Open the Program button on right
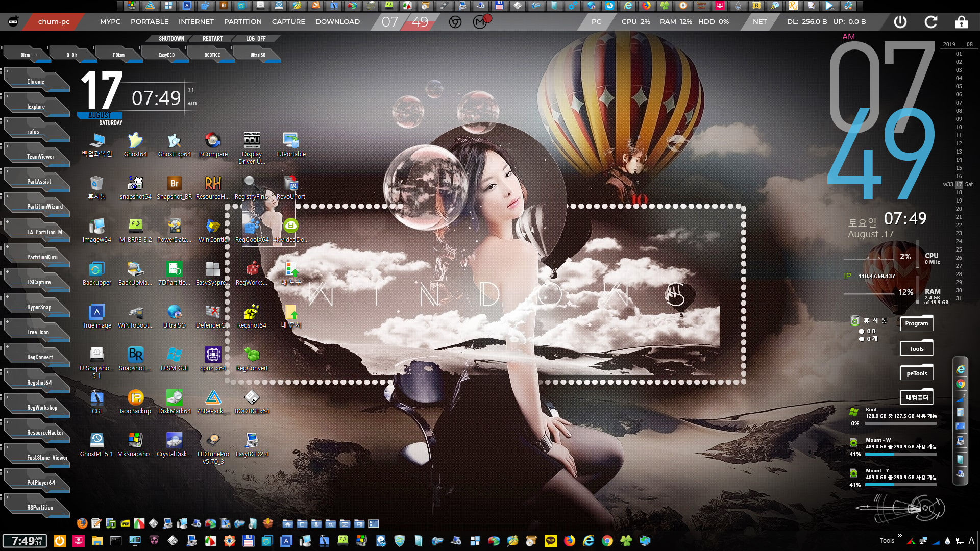The image size is (980, 551). click(x=917, y=323)
